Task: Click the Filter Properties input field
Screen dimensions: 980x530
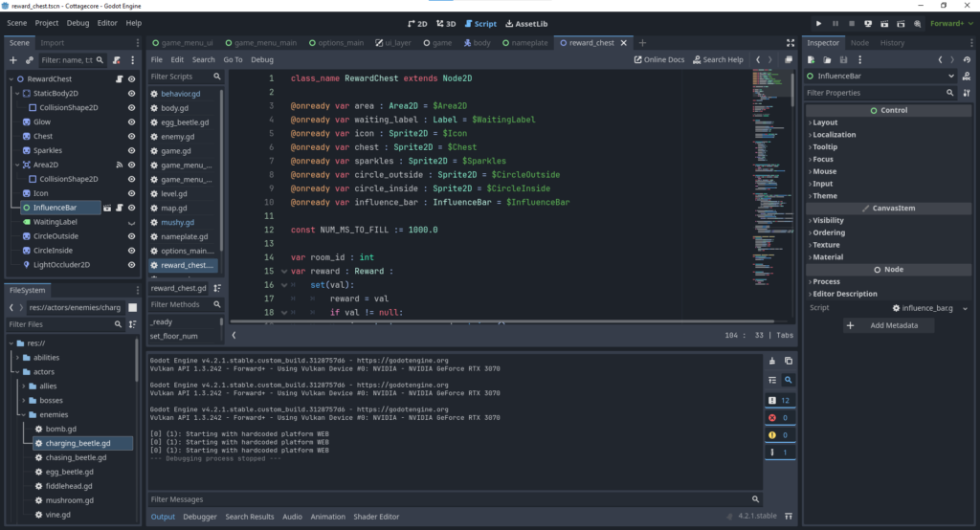Action: pos(874,93)
